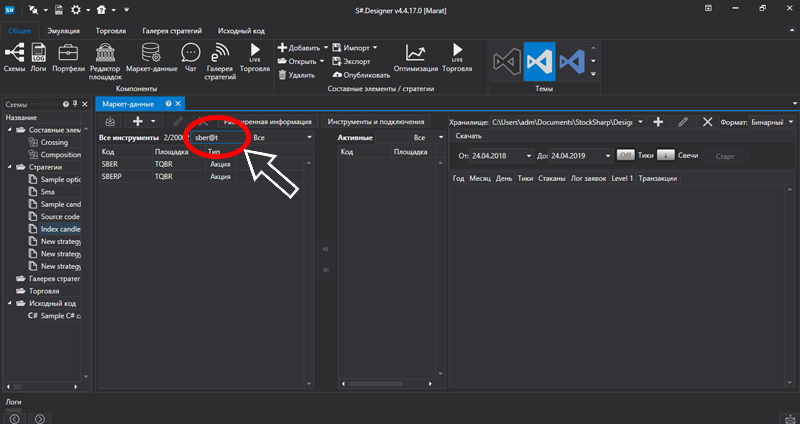The width and height of the screenshot is (800, 424).
Task: Click the Логи log icon in ribbon
Action: 39,56
